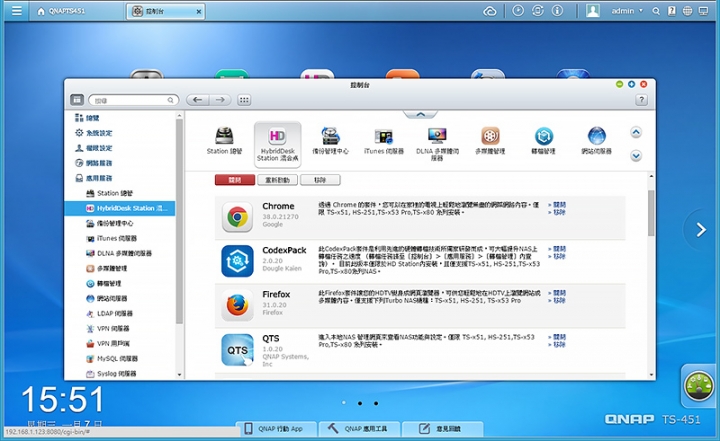Click the CodexPack app icon

click(237, 261)
